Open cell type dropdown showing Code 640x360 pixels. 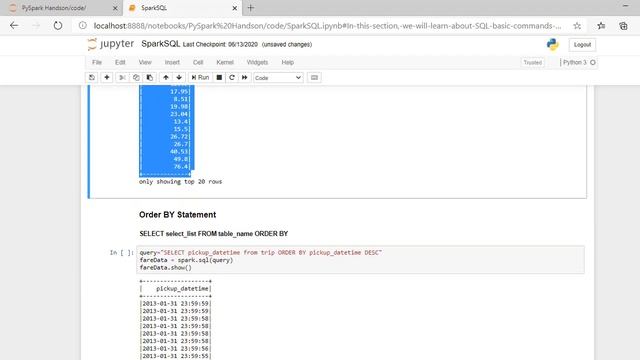point(278,78)
